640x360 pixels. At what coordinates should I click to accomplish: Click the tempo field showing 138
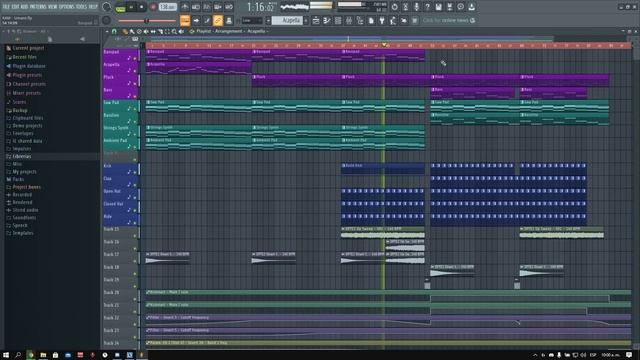(167, 7)
